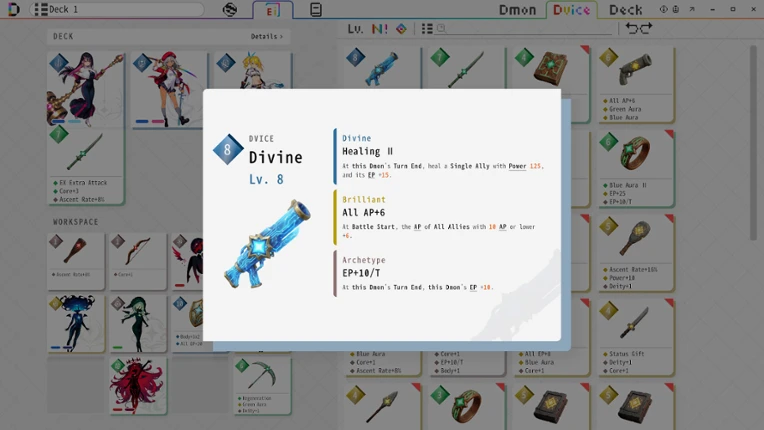Click the Dvice search input field

pyautogui.click(x=524, y=29)
